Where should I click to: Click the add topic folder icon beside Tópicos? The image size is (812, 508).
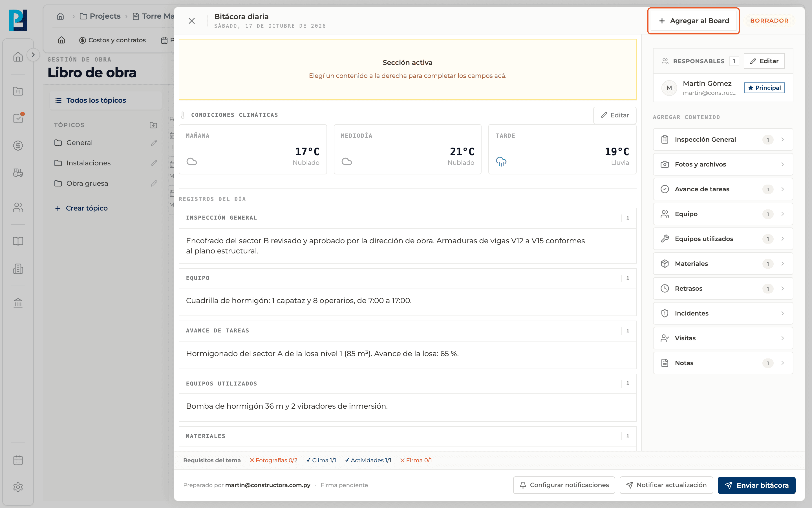click(x=153, y=125)
